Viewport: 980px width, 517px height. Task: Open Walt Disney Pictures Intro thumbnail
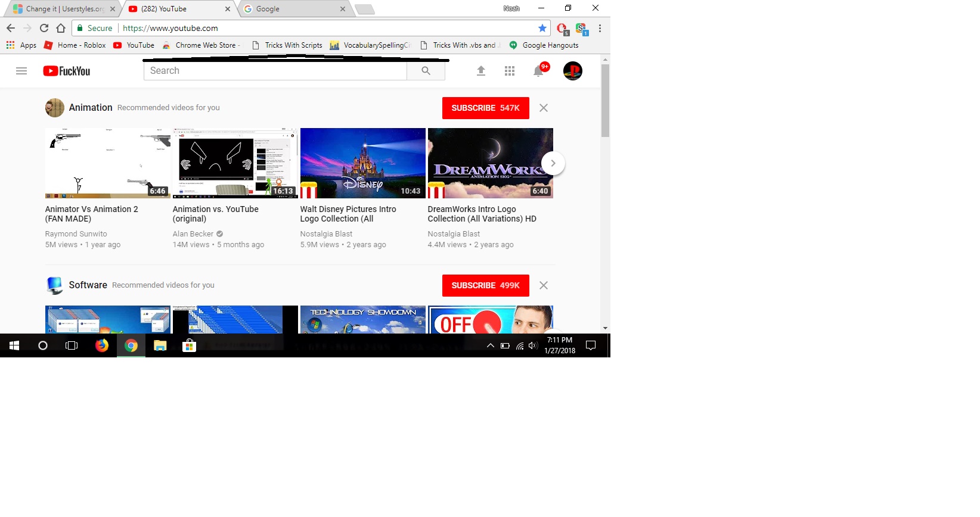click(363, 163)
